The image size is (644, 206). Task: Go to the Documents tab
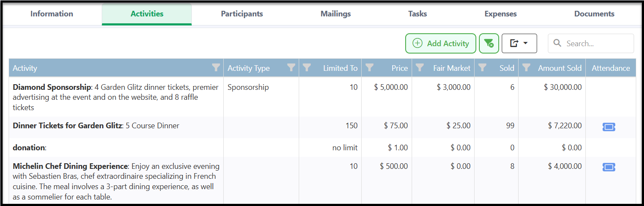coord(594,14)
